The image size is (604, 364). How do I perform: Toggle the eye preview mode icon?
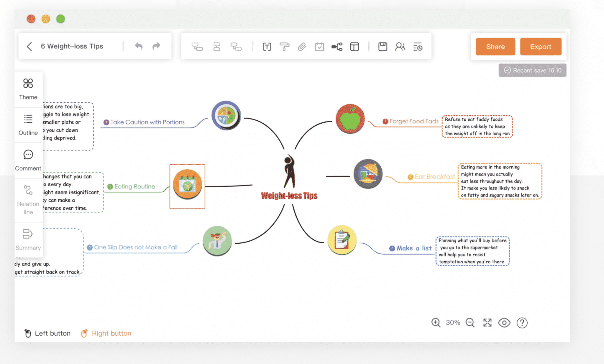[504, 322]
